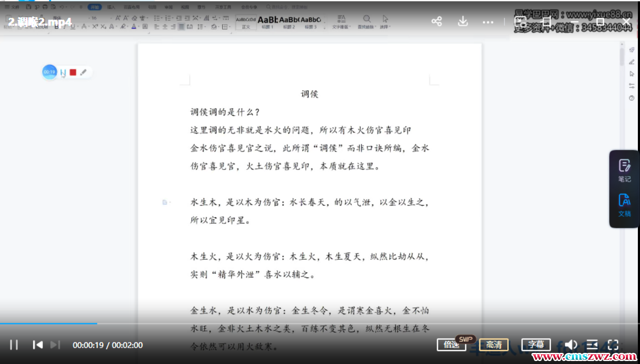640x364 pixels.
Task: Open the 高清 video quality menu
Action: pyautogui.click(x=493, y=345)
